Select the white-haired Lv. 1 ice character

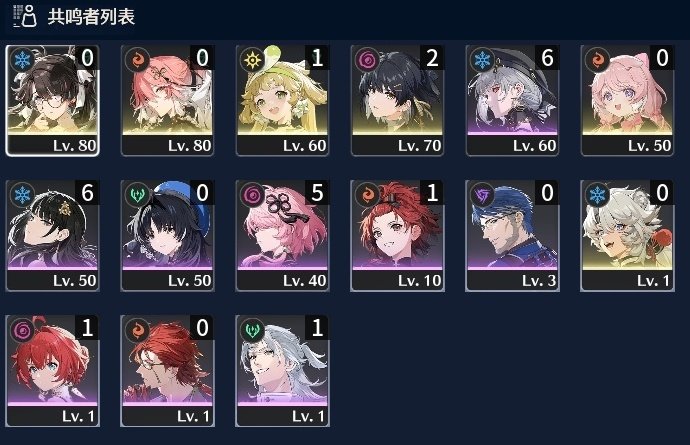click(x=627, y=235)
